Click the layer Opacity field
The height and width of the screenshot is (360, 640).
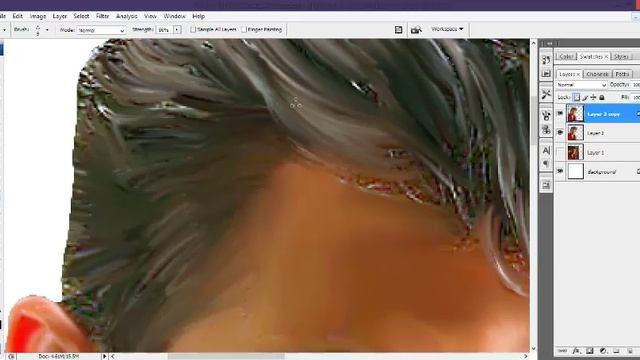(635, 84)
